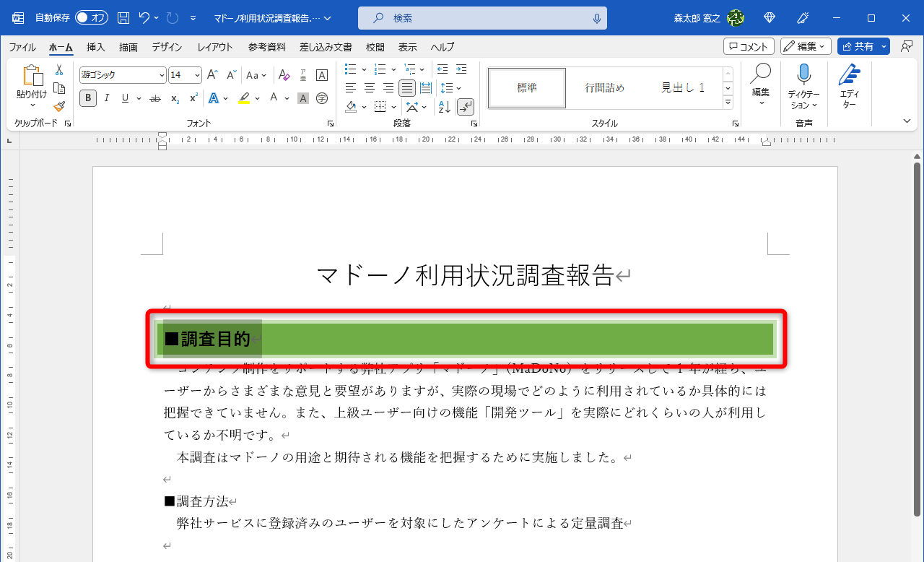The image size is (924, 562).
Task: Sort paragraphs using the A-Z sort icon
Action: (443, 106)
